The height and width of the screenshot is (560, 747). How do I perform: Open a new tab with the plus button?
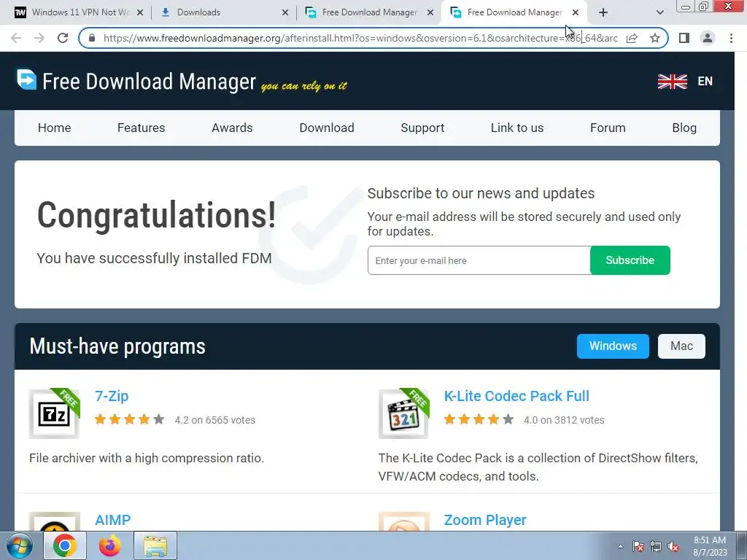[603, 13]
